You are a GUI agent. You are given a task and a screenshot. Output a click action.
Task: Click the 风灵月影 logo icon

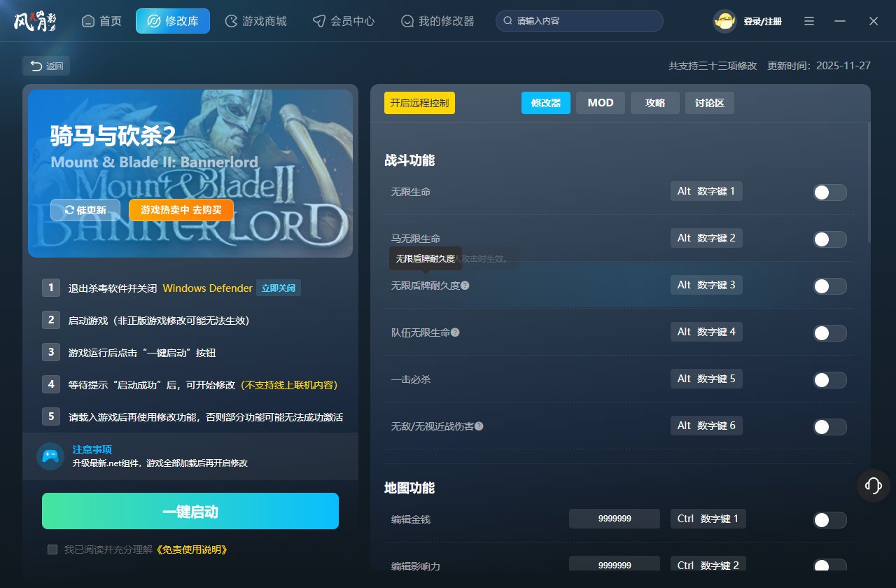click(x=36, y=20)
